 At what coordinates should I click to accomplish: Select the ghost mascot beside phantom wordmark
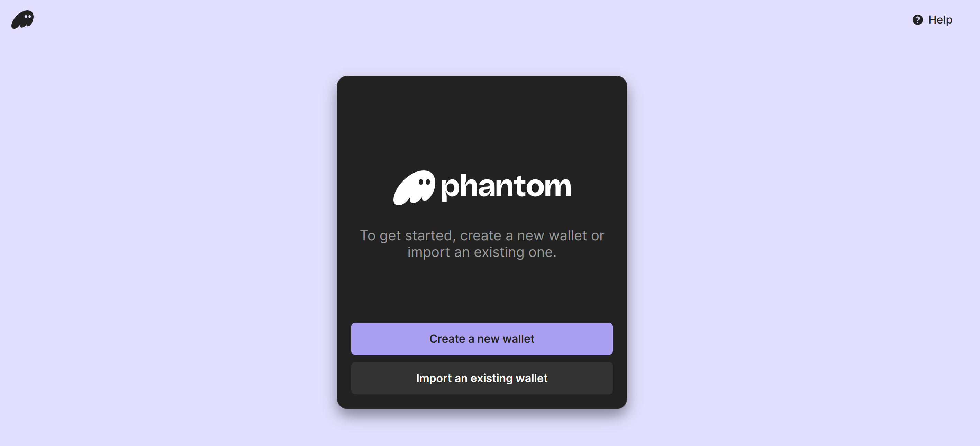point(414,187)
